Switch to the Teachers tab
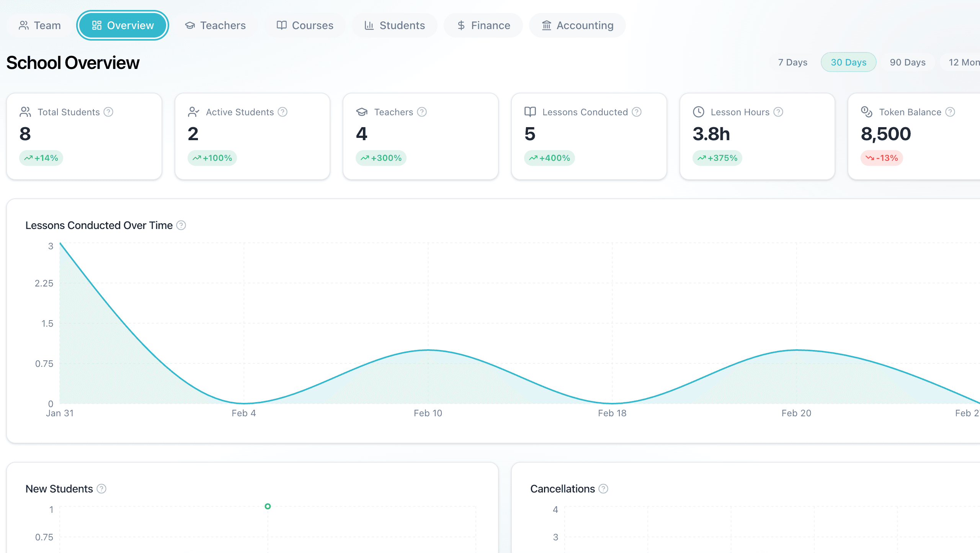980x553 pixels. pos(216,25)
